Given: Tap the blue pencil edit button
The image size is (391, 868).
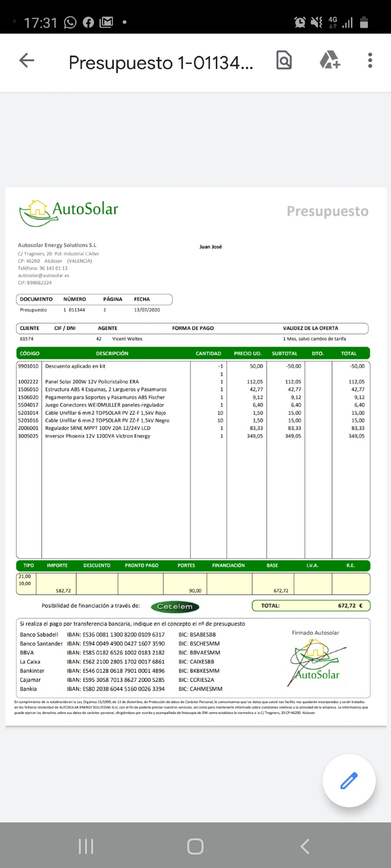Looking at the screenshot, I should click(349, 780).
